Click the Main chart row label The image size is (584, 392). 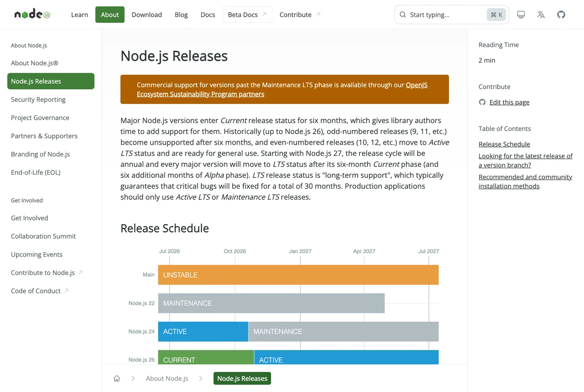coord(149,275)
